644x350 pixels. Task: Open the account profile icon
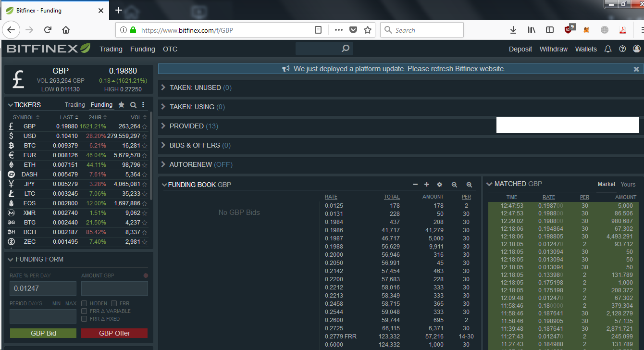click(637, 49)
